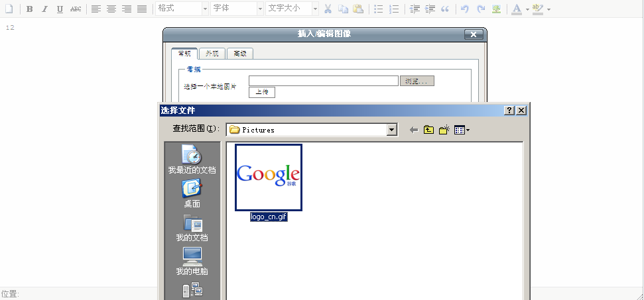
Task: Click the copy icon in the toolbar
Action: coord(343,9)
